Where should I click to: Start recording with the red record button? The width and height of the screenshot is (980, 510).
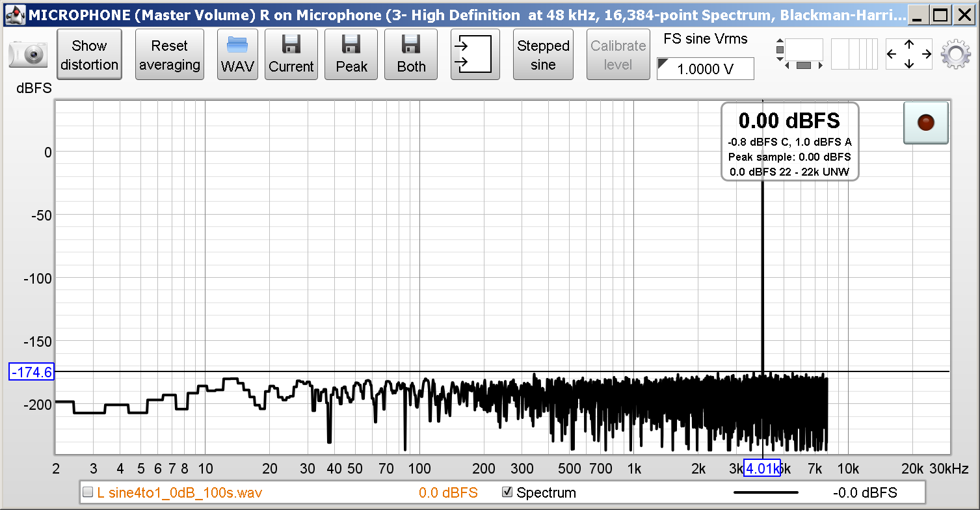[925, 122]
